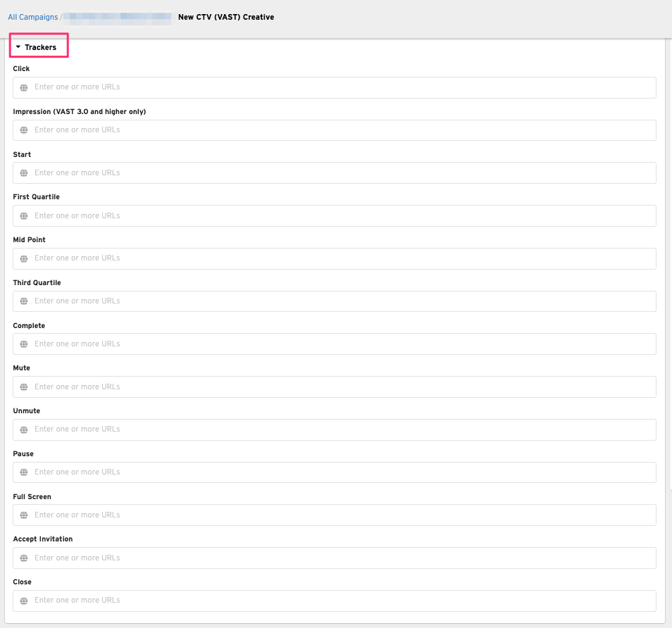Focus the Third Quartile URL input
This screenshot has height=628, width=672.
(x=338, y=301)
